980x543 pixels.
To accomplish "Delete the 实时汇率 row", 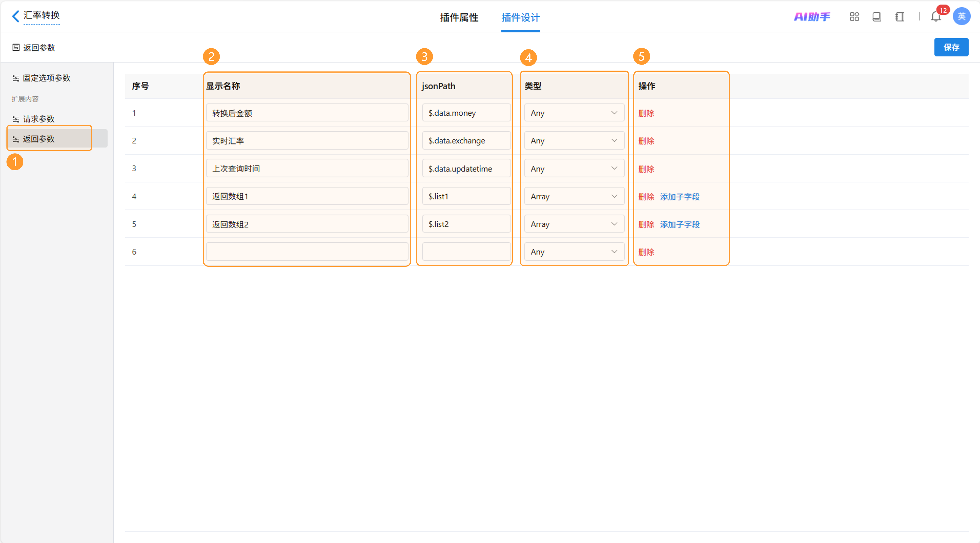I will [x=646, y=141].
